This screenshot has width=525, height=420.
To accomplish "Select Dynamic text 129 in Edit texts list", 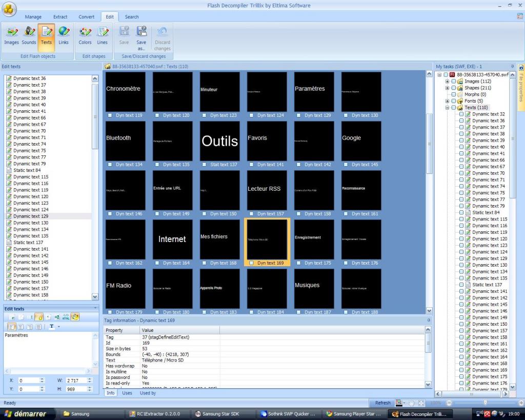I will (x=31, y=216).
